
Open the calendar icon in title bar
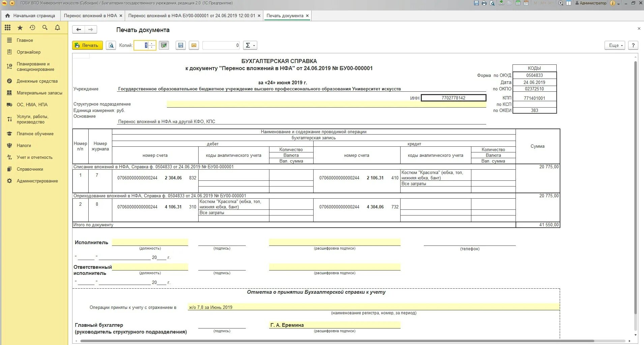click(526, 3)
